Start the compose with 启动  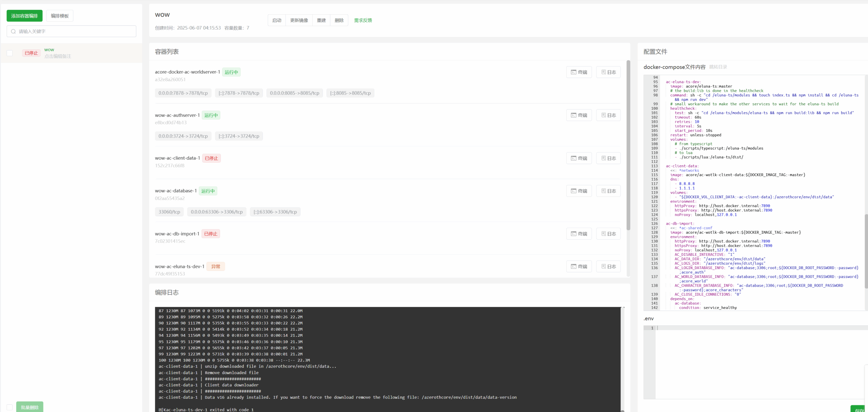click(x=277, y=20)
